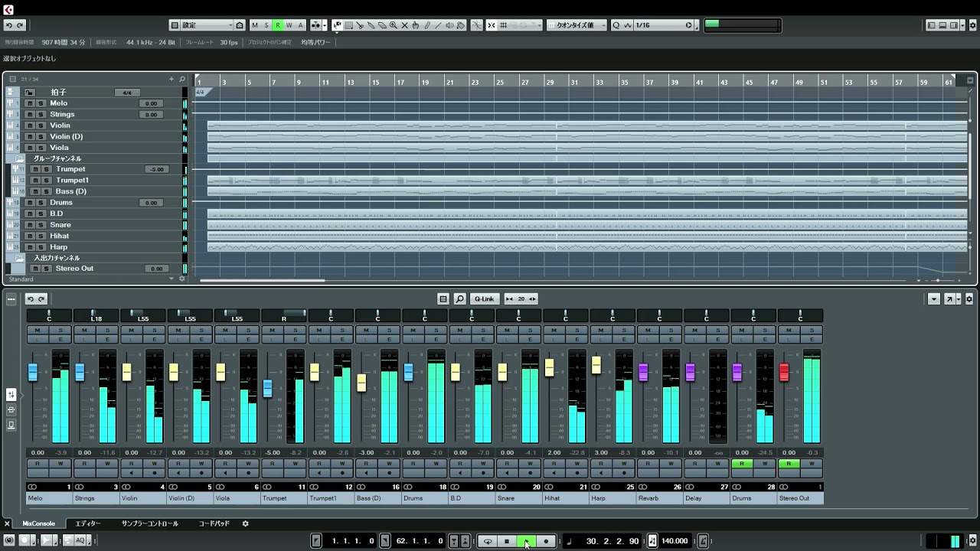This screenshot has height=551, width=980.
Task: Open MixConsole functions dropdown arrow at right
Action: (934, 299)
